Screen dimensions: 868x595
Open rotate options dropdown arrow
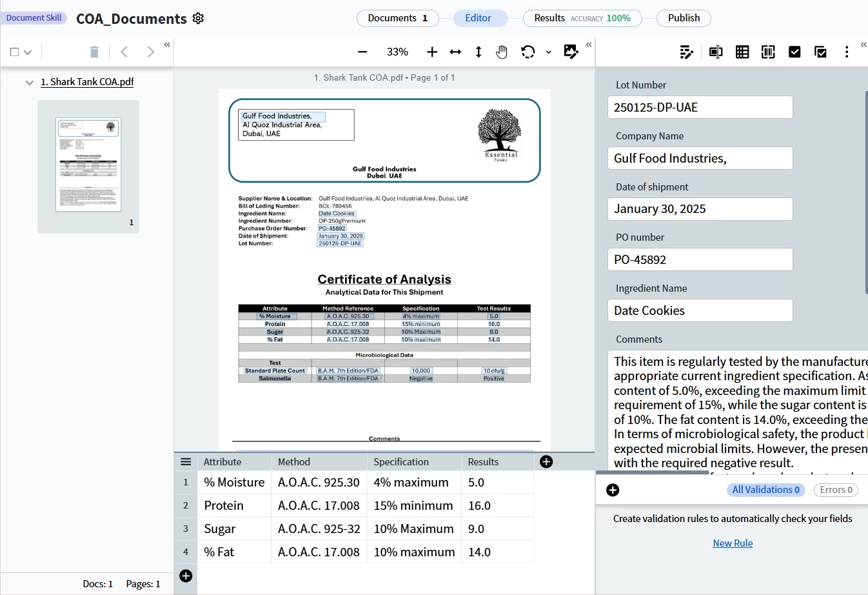pos(548,52)
